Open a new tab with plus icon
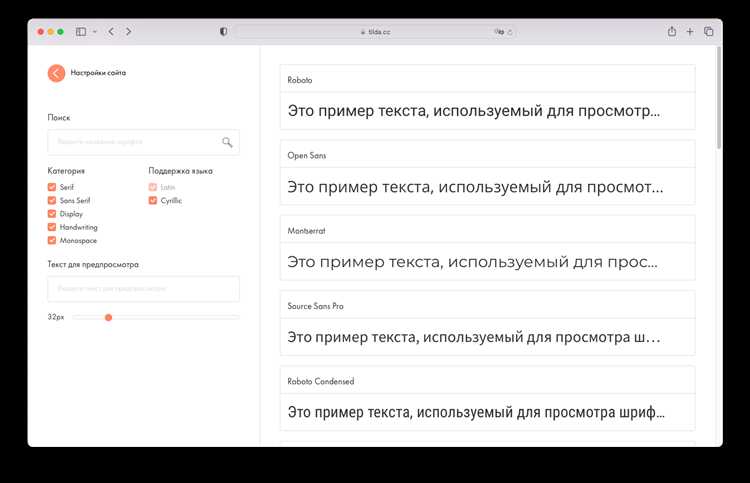Viewport: 750px width, 483px height. 690,32
